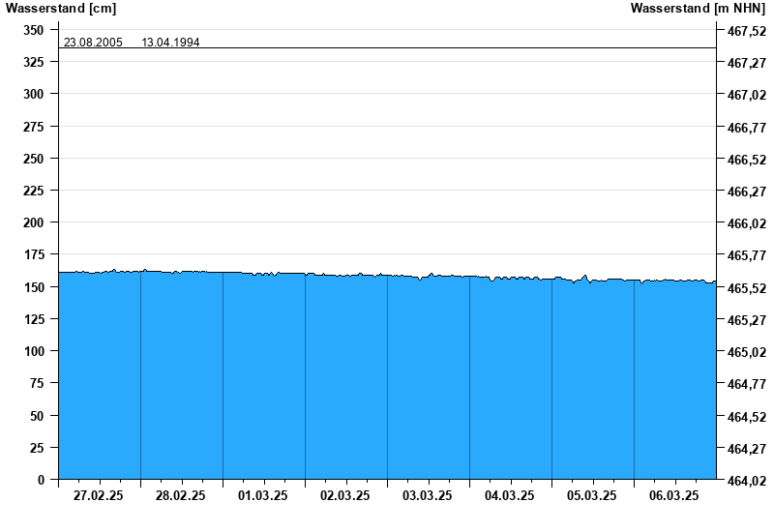The height and width of the screenshot is (532, 774).
Task: Select the 465,52 tick on the NHN axis
Action: point(745,288)
